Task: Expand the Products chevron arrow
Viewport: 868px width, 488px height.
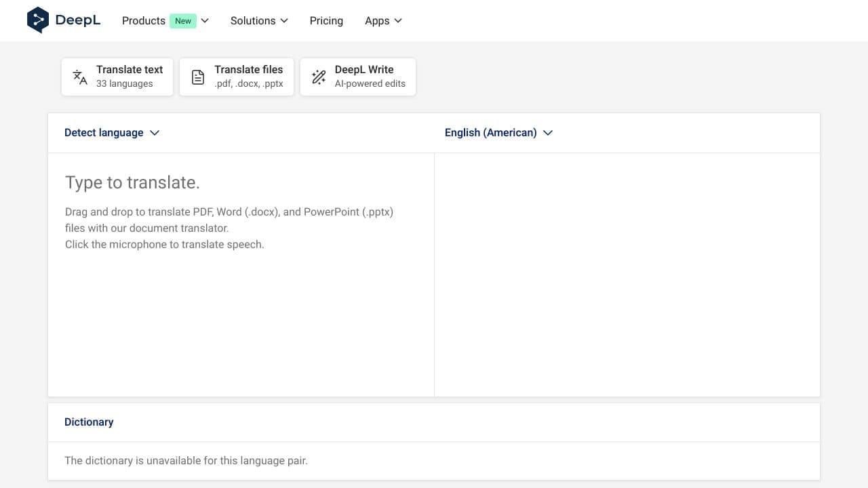Action: coord(205,21)
